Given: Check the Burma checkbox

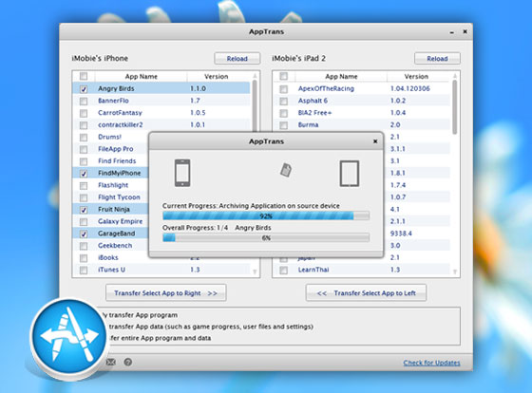Looking at the screenshot, I should [x=284, y=125].
